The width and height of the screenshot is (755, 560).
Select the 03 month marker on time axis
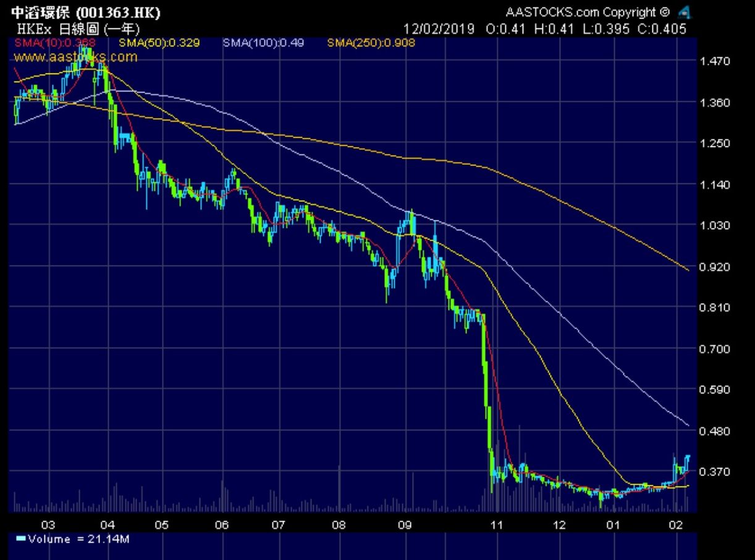[x=48, y=525]
